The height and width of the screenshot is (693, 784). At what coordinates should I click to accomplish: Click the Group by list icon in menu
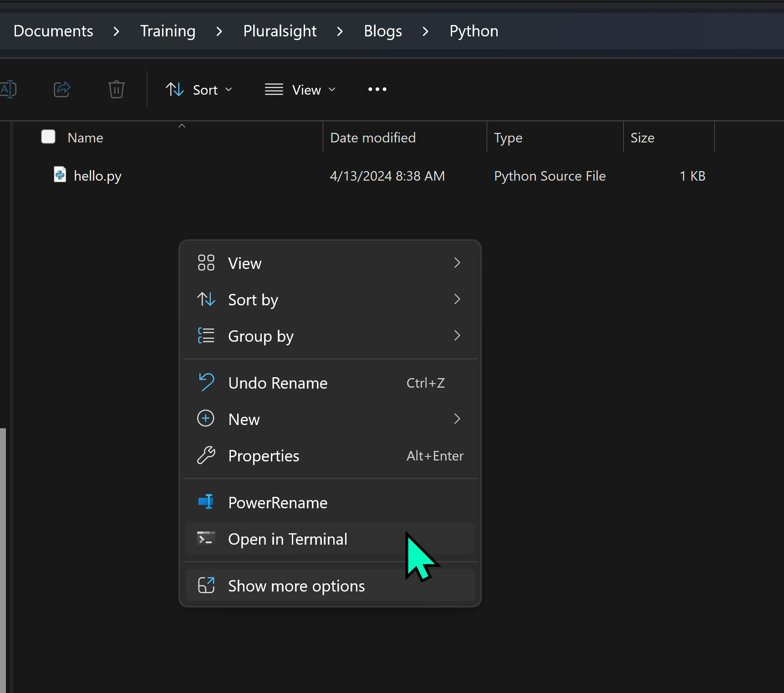point(206,336)
